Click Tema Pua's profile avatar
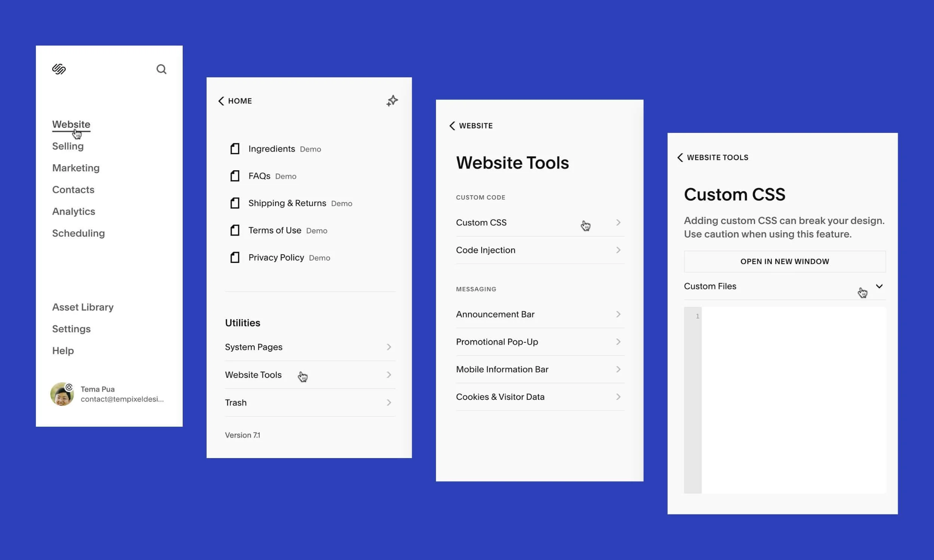The image size is (934, 560). click(62, 393)
